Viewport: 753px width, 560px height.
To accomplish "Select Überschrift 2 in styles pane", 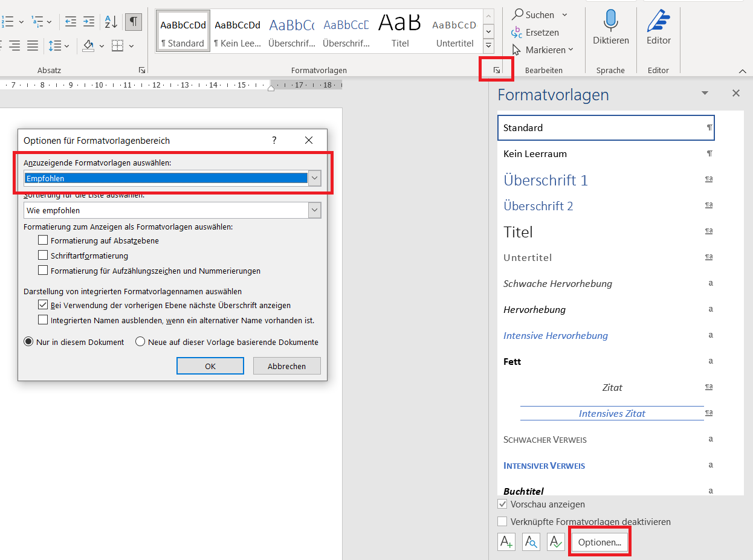I will click(x=606, y=206).
